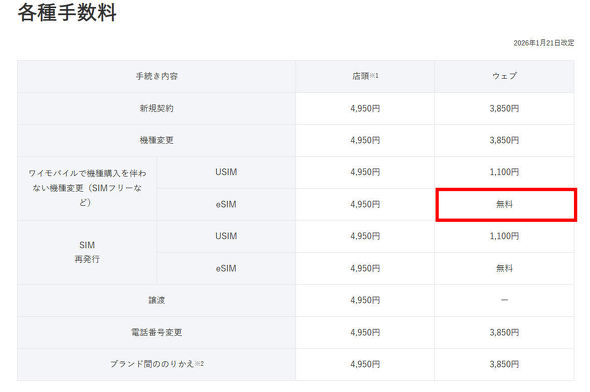This screenshot has height=392, width=590.
Task: Click the 新規契約 in-store fee 4,950円
Action: click(x=365, y=108)
